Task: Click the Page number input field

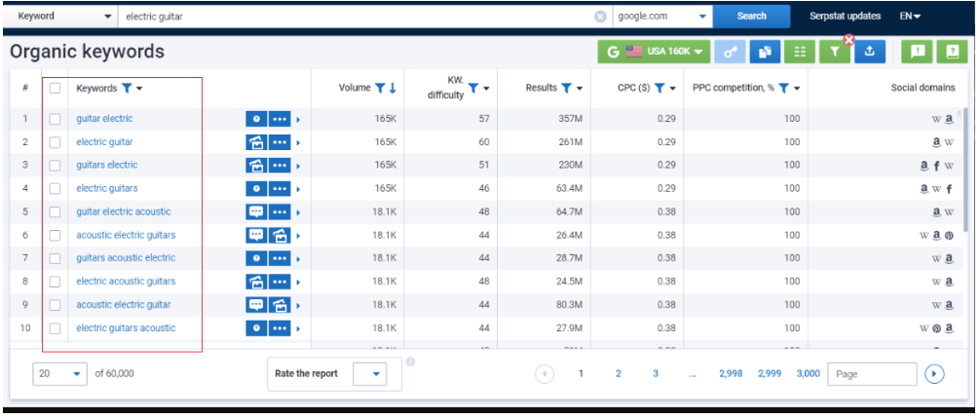Action: coord(872,374)
